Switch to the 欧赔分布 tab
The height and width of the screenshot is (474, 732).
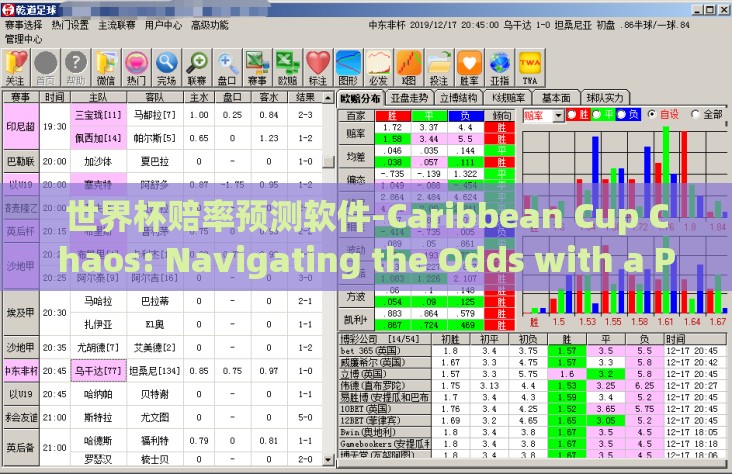(360, 98)
